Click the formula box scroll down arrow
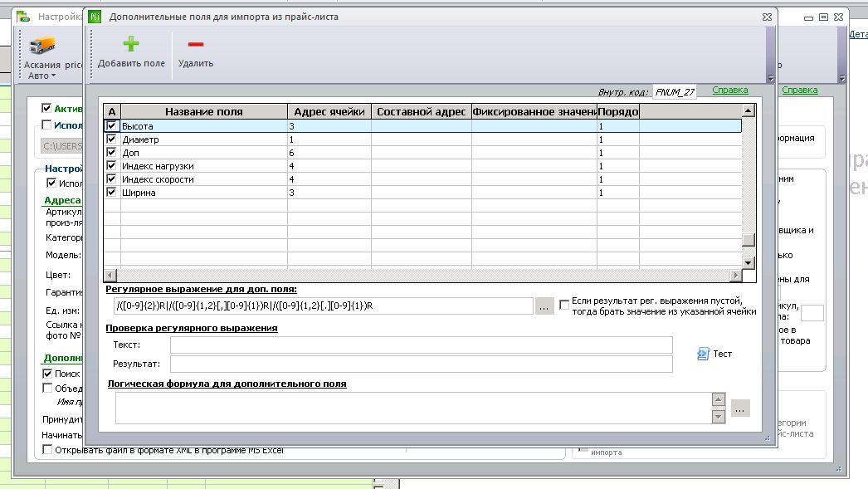Viewport: 868px width, 489px height. coord(718,417)
